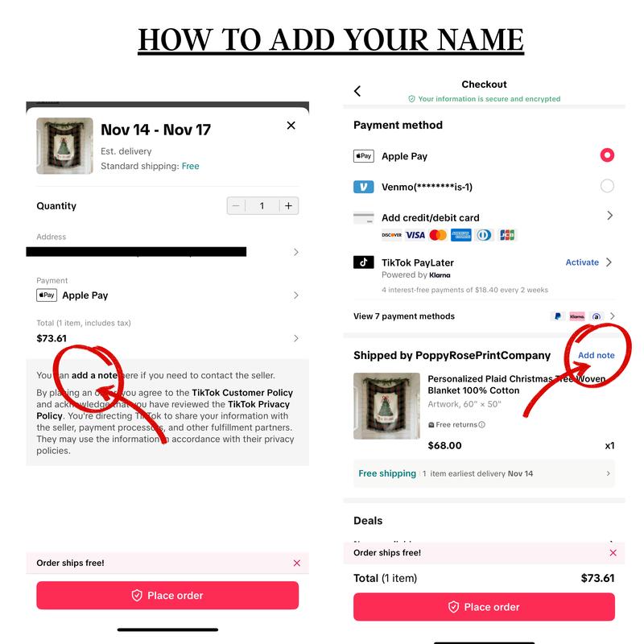Open Free shipping delivery details

(485, 473)
